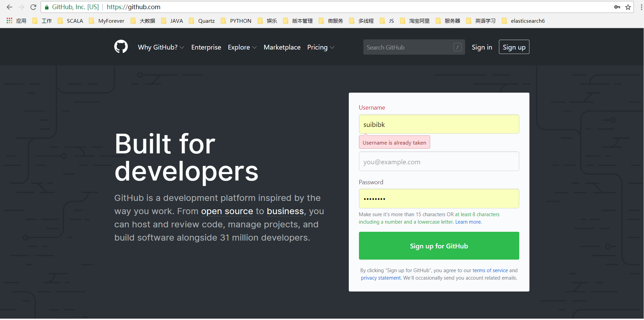Open the elasticsearch6 bookmark folder
This screenshot has height=320, width=644.
[x=523, y=21]
